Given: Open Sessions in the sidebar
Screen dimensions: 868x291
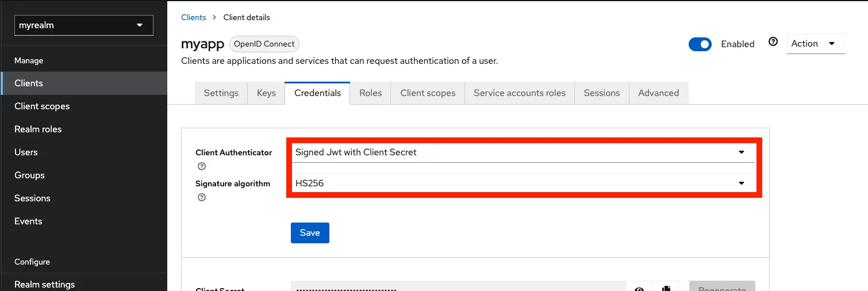Looking at the screenshot, I should click(84, 198).
